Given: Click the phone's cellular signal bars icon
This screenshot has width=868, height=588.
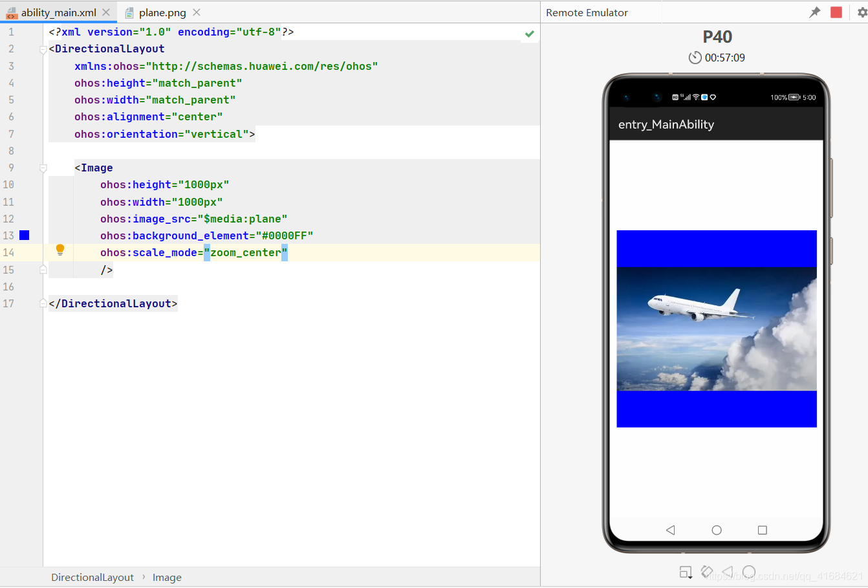Looking at the screenshot, I should 687,98.
